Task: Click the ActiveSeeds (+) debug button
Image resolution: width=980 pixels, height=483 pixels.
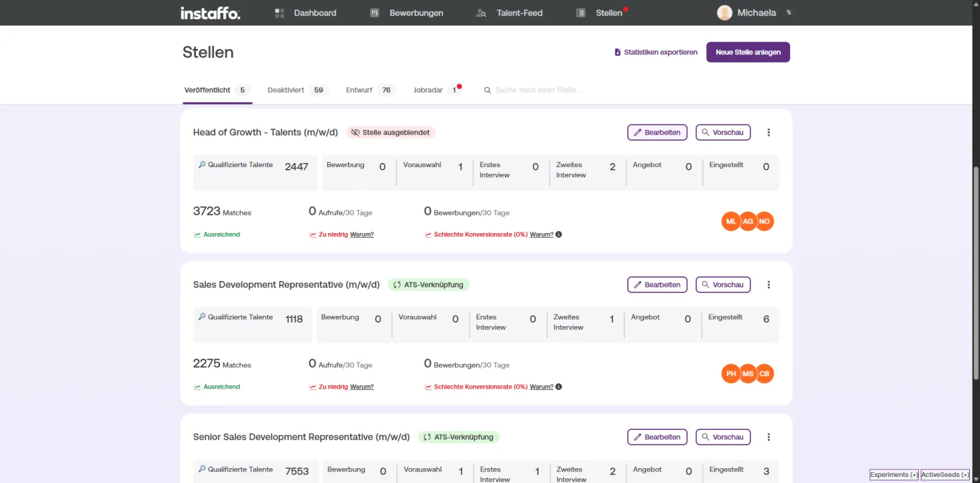Action: 945,475
